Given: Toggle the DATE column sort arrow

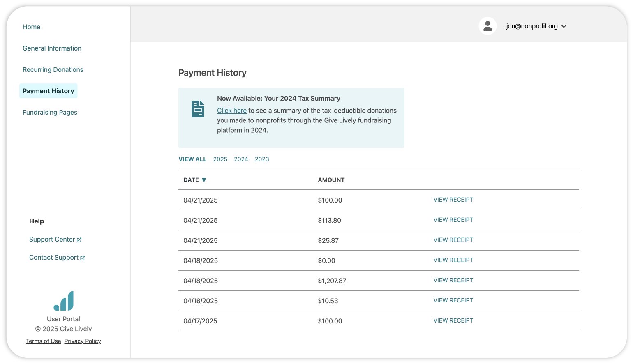Looking at the screenshot, I should (204, 180).
